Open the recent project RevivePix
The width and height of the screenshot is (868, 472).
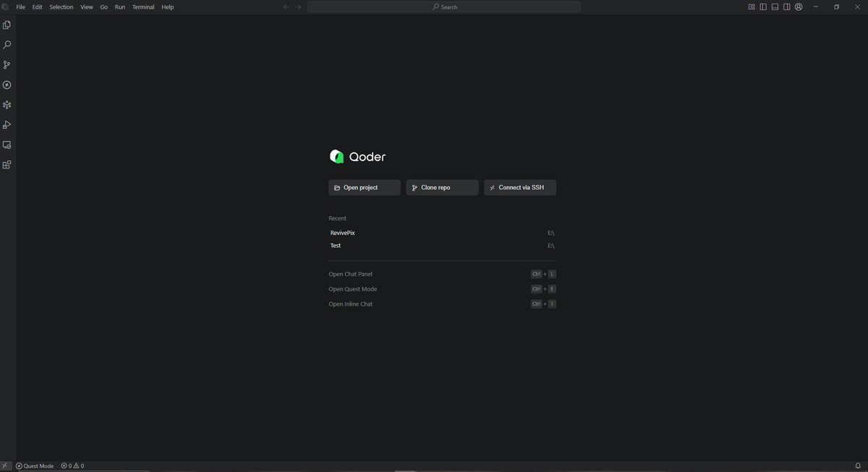coord(442,233)
